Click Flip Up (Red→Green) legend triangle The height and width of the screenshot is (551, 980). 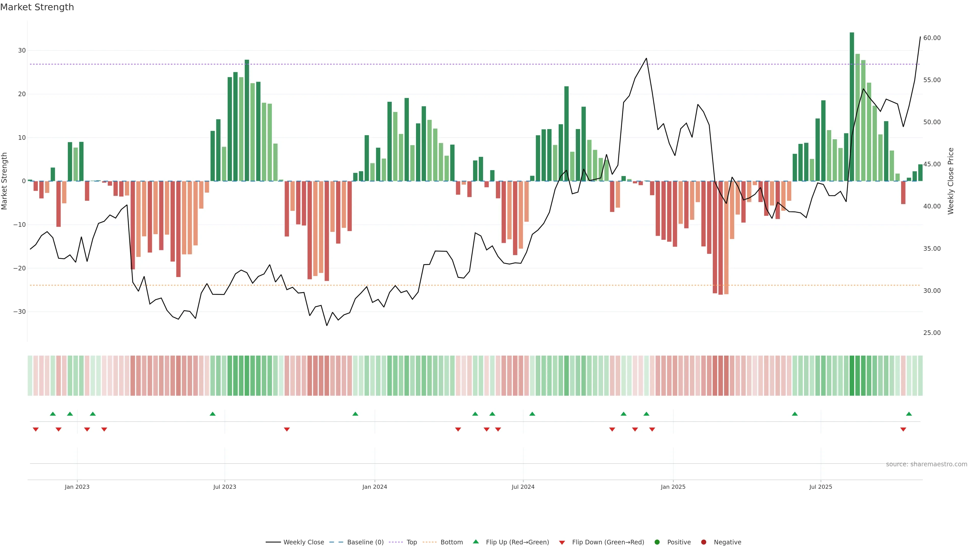tap(475, 542)
